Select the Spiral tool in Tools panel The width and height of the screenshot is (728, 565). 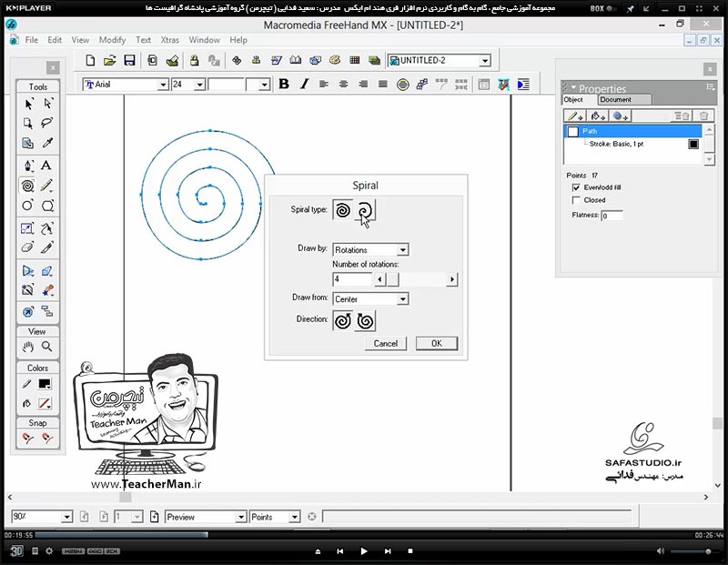28,186
